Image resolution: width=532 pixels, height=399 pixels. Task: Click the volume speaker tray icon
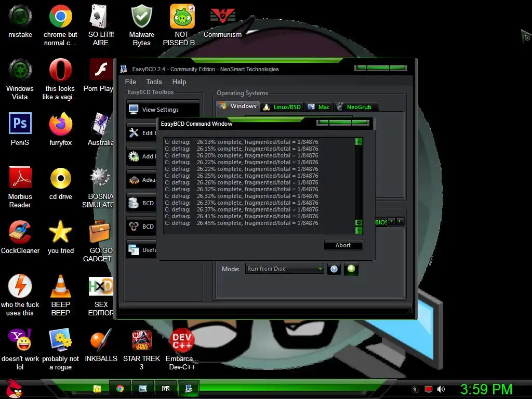tap(441, 389)
